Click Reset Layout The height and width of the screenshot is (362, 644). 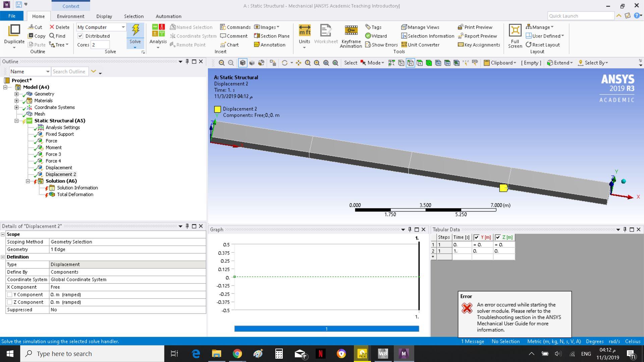tap(543, 45)
